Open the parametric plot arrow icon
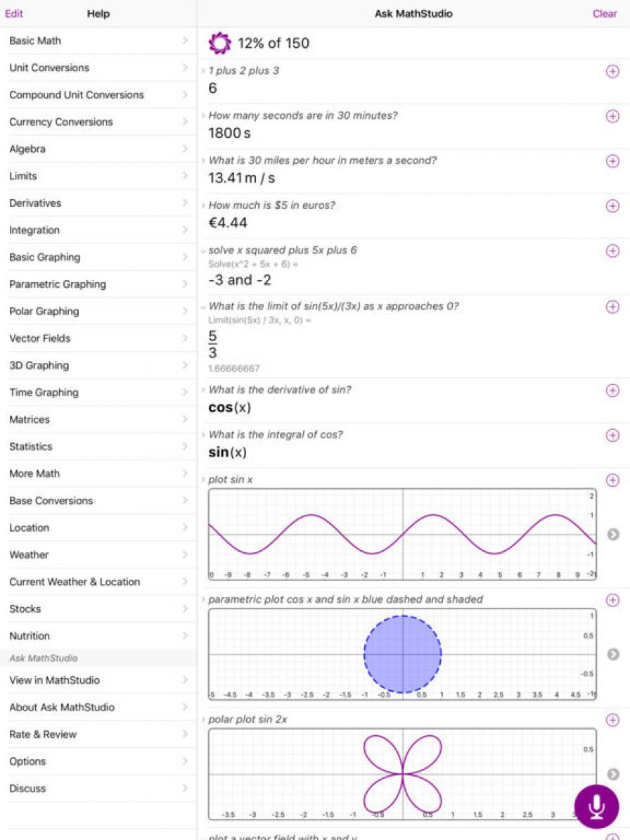Image resolution: width=630 pixels, height=840 pixels. 613,654
